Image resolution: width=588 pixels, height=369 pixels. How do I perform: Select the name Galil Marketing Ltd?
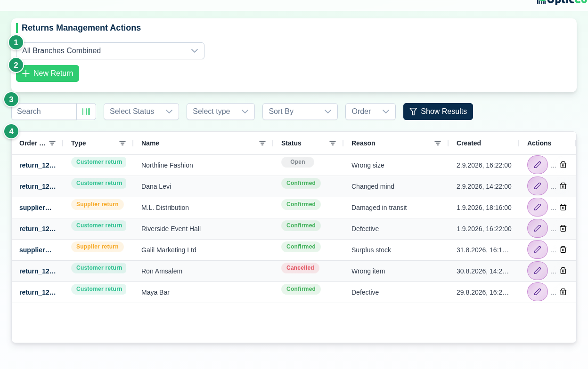point(169,250)
